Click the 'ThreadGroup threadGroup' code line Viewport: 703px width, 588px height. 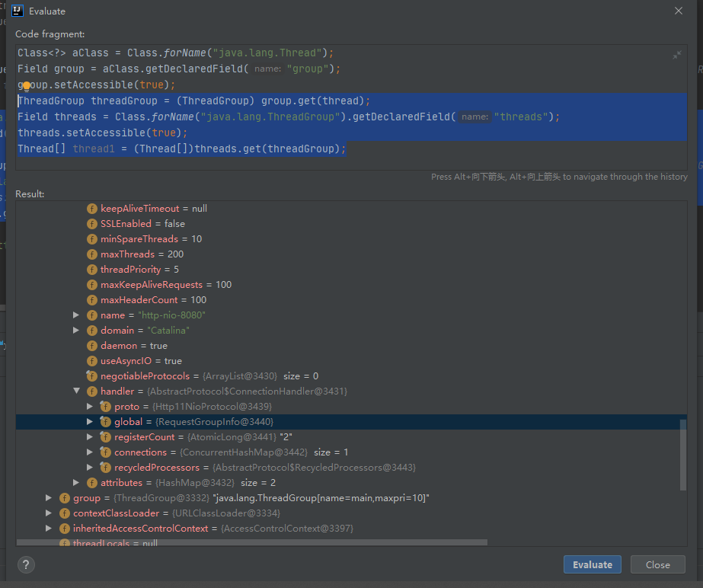(x=194, y=101)
